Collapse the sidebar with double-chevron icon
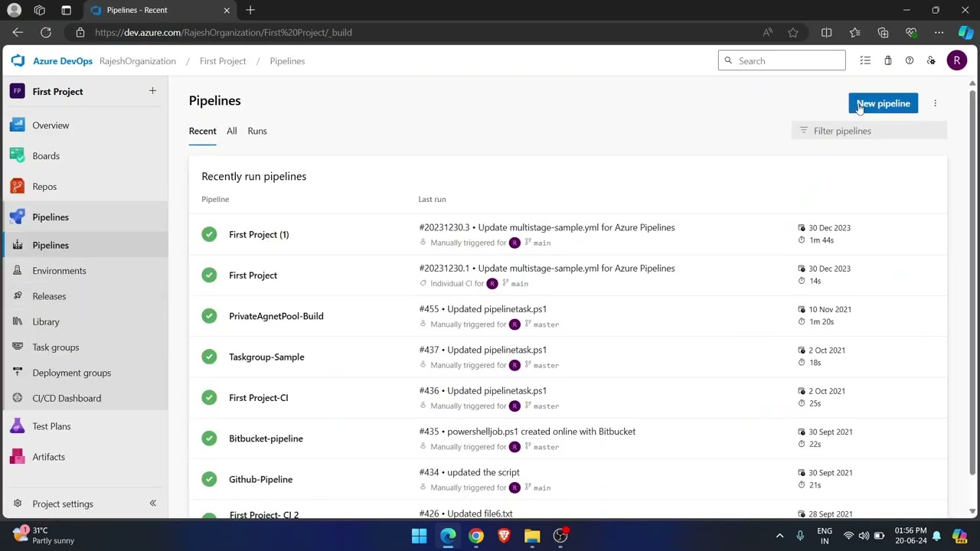This screenshot has height=551, width=980. (152, 504)
